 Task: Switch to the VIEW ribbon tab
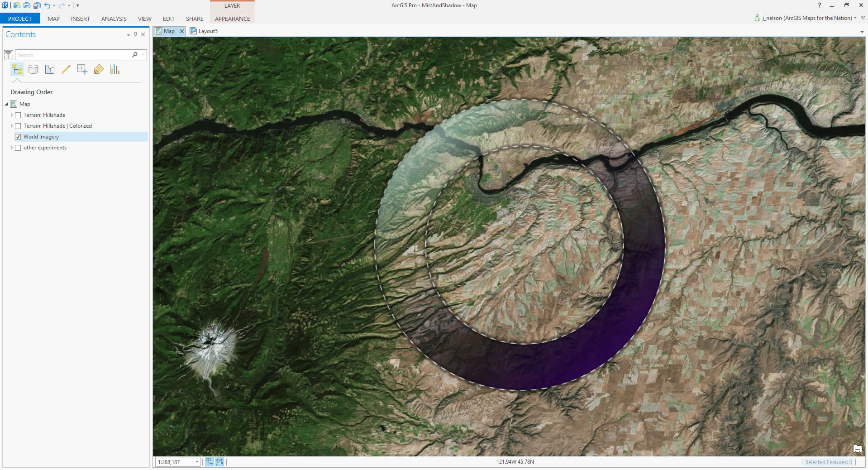click(145, 19)
